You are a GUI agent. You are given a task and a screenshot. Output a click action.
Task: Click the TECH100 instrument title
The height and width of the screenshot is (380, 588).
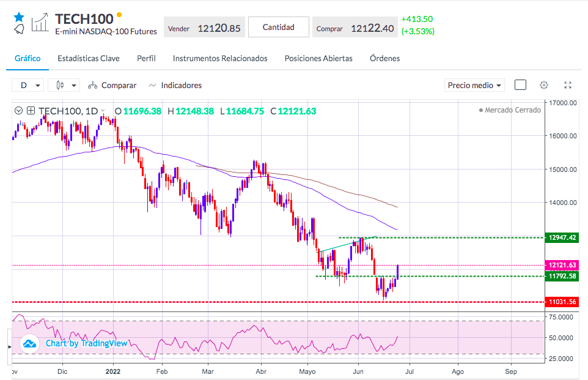(x=84, y=19)
